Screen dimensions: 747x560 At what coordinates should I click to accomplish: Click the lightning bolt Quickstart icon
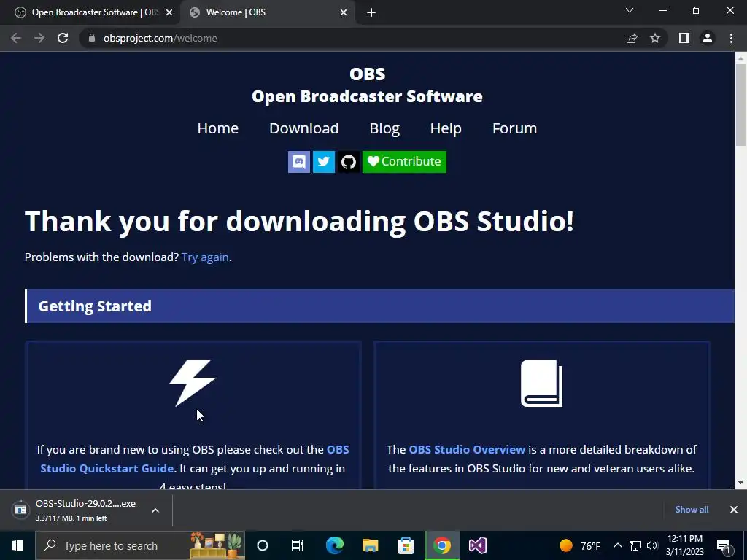pyautogui.click(x=193, y=383)
